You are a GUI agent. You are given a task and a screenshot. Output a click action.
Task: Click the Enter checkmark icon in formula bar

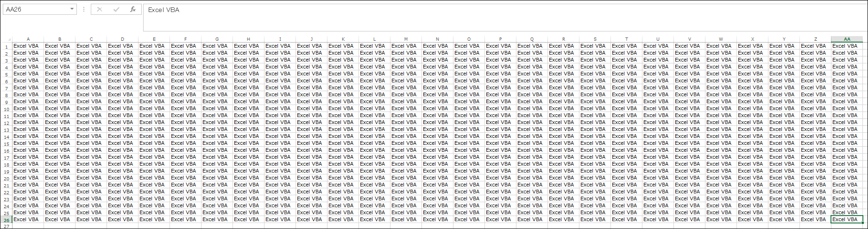point(116,10)
